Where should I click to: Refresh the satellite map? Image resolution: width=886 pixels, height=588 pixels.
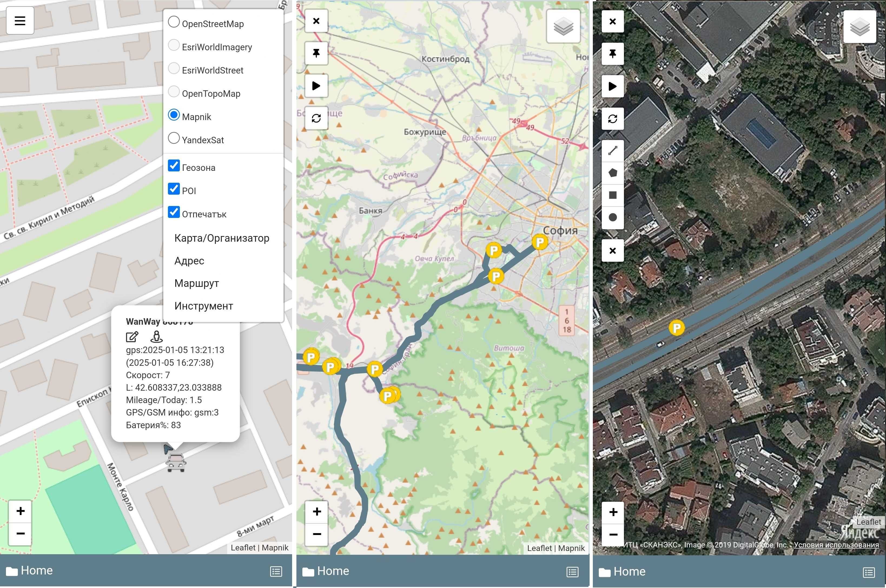click(x=613, y=119)
